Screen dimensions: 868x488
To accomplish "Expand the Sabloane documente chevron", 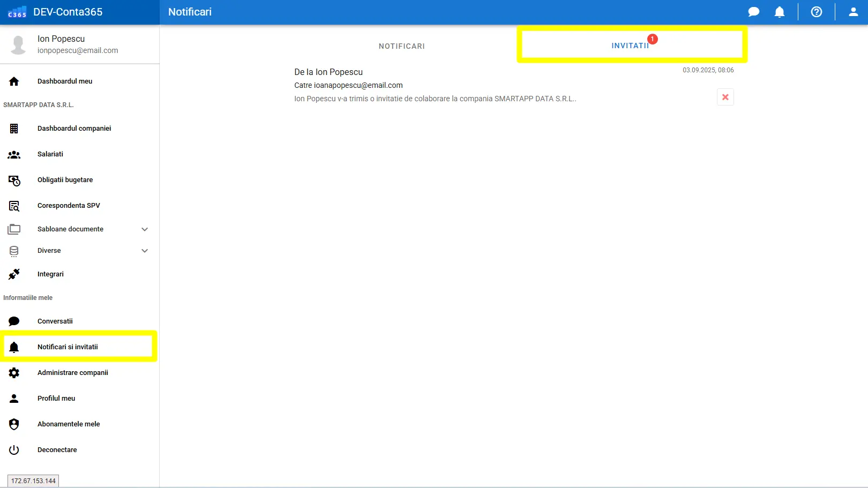I will click(x=145, y=229).
